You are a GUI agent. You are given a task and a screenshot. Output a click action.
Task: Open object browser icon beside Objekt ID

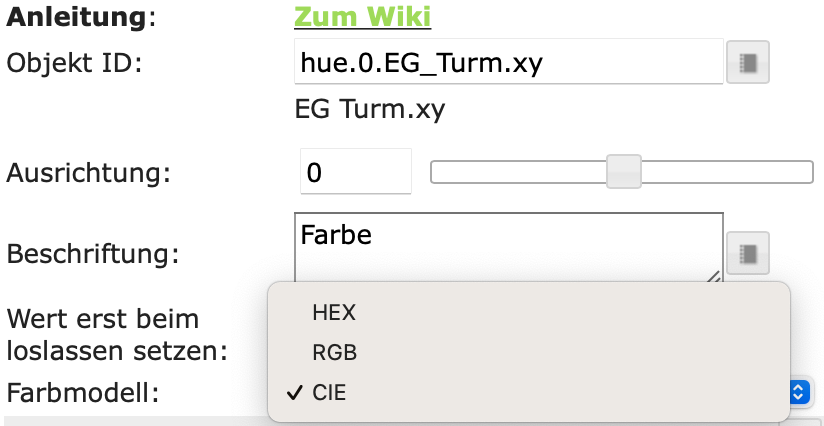[x=748, y=62]
